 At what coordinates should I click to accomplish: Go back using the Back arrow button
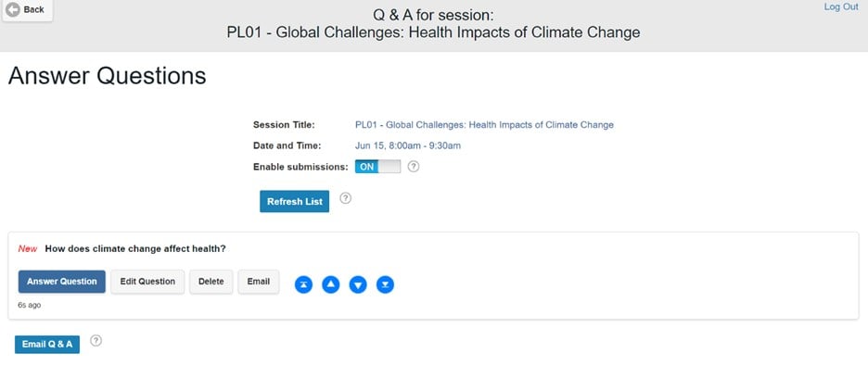tap(25, 10)
